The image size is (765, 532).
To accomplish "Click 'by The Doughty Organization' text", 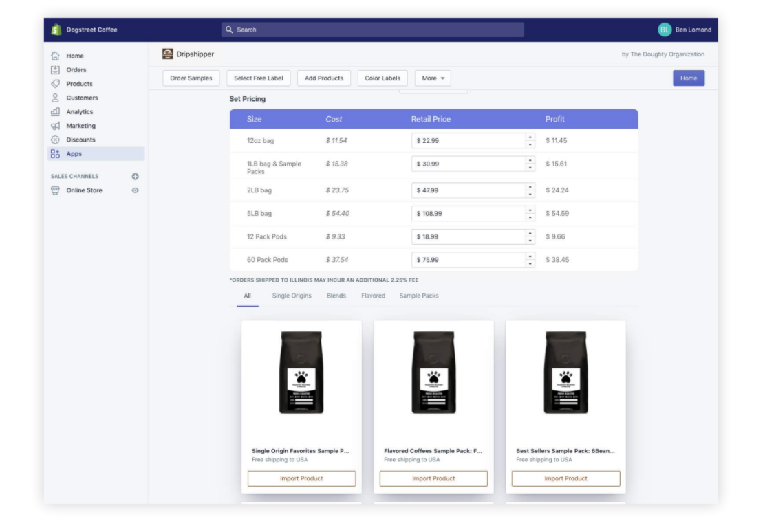I will point(663,54).
